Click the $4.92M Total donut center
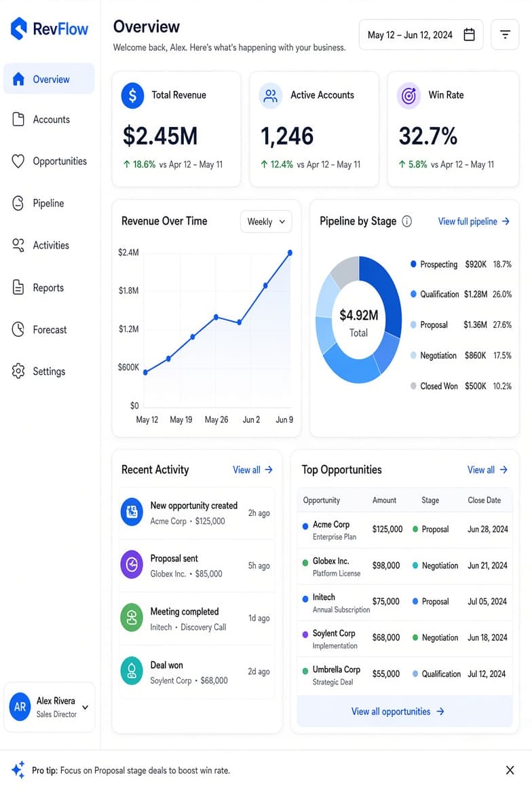Viewport: 532px width, 793px height. tap(358, 322)
